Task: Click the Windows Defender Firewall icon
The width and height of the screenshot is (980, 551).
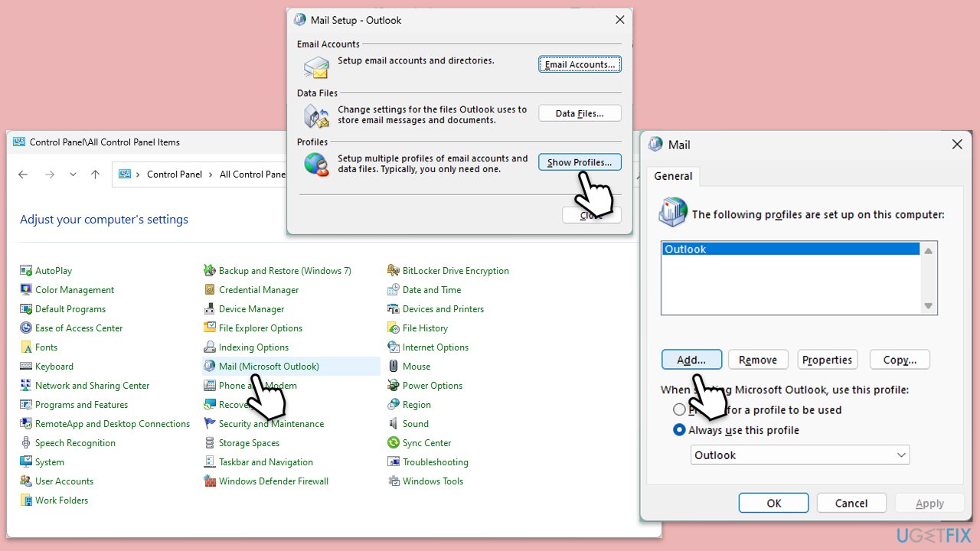Action: click(210, 481)
